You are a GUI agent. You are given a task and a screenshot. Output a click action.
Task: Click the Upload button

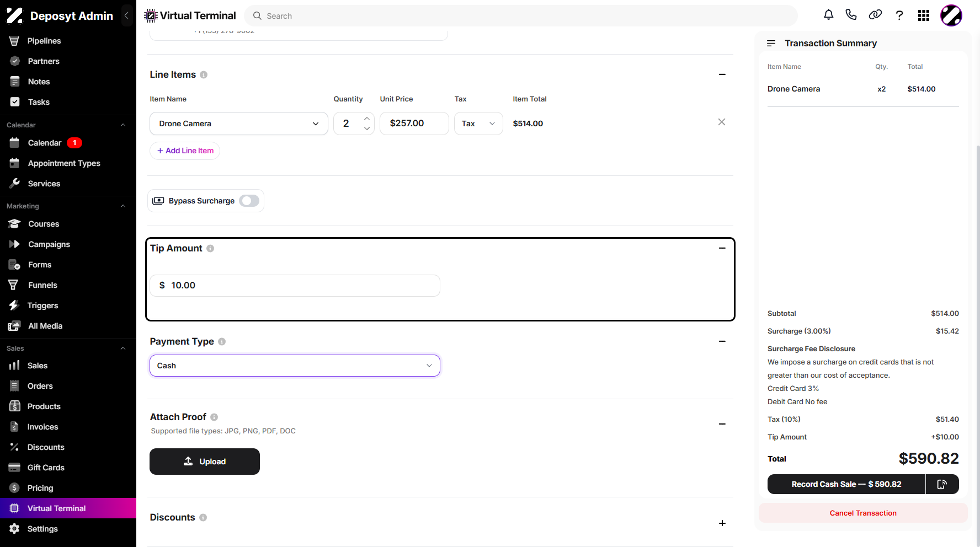205,462
